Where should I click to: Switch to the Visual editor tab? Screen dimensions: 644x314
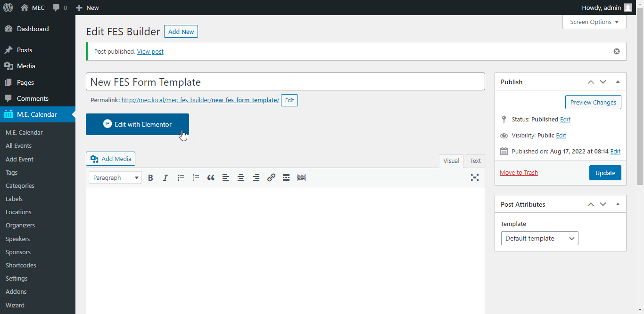[x=451, y=161]
